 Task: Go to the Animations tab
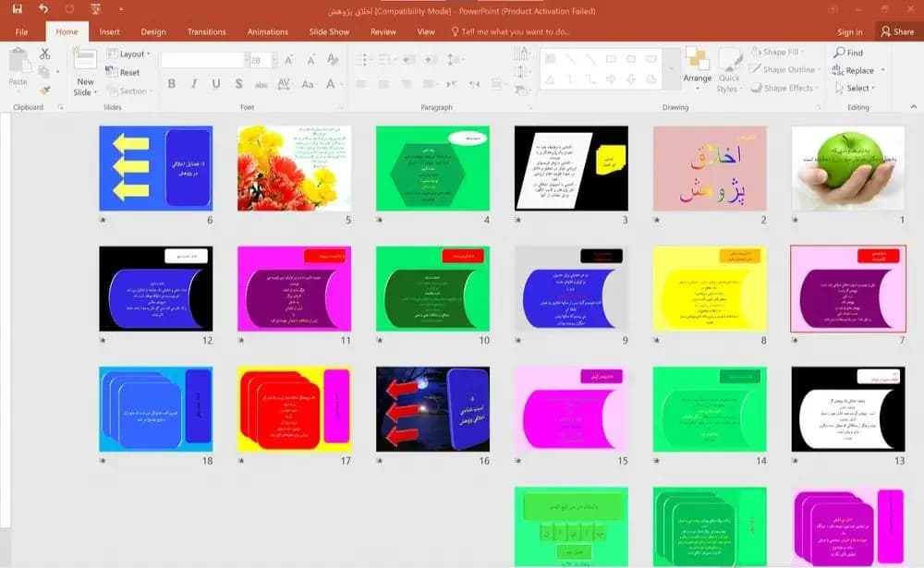pos(268,31)
